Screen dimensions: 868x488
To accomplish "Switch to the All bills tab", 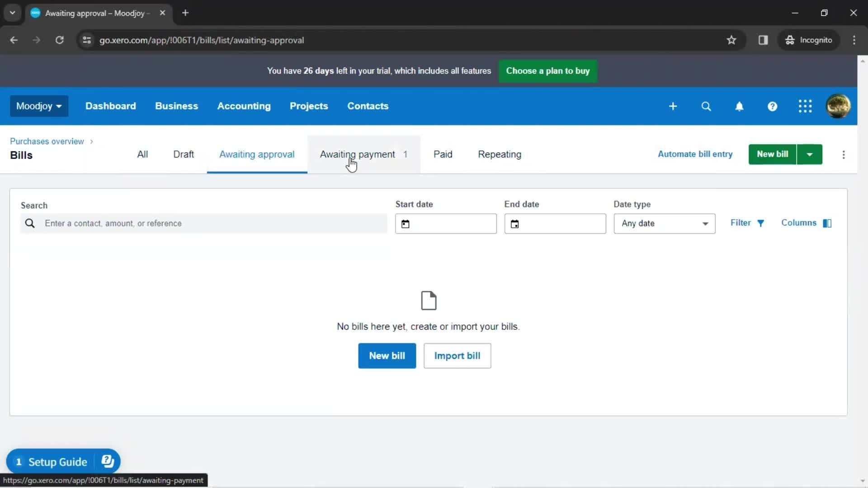I will point(142,155).
